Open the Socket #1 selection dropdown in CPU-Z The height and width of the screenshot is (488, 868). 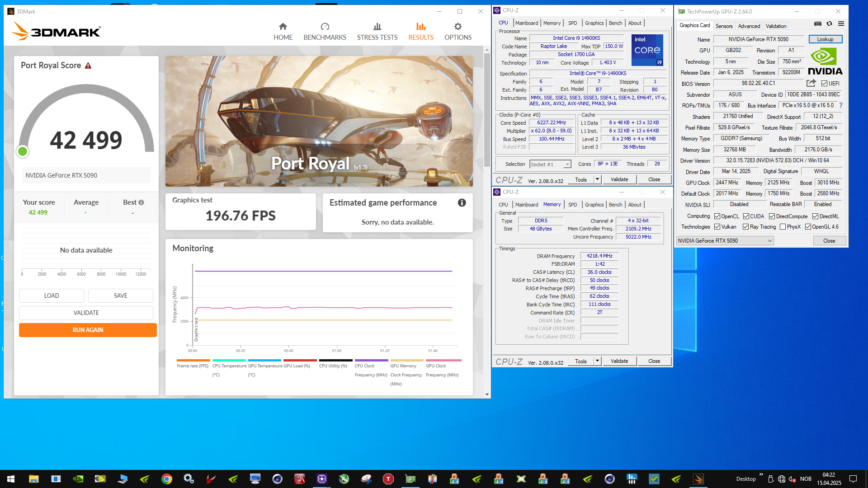coord(550,164)
